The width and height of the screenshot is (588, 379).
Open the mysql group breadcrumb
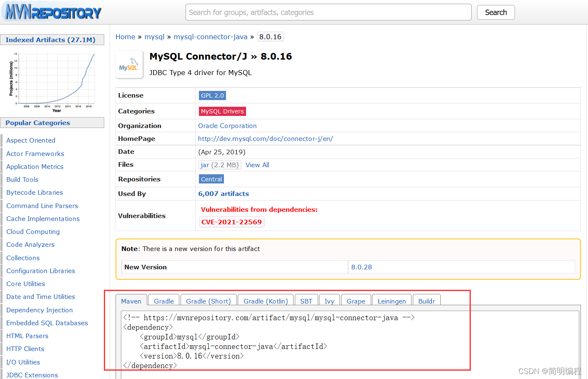154,37
